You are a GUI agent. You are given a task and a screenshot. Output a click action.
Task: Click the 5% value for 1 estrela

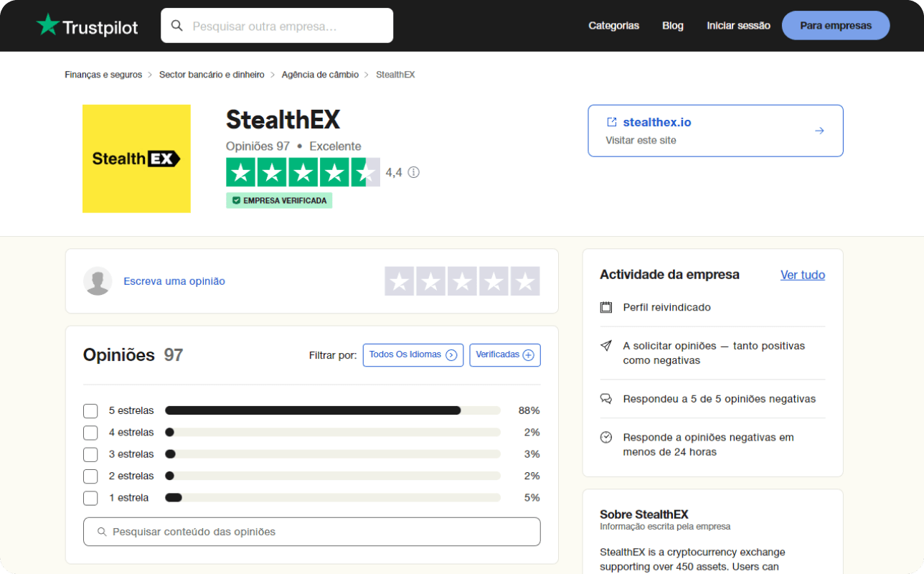(x=532, y=497)
